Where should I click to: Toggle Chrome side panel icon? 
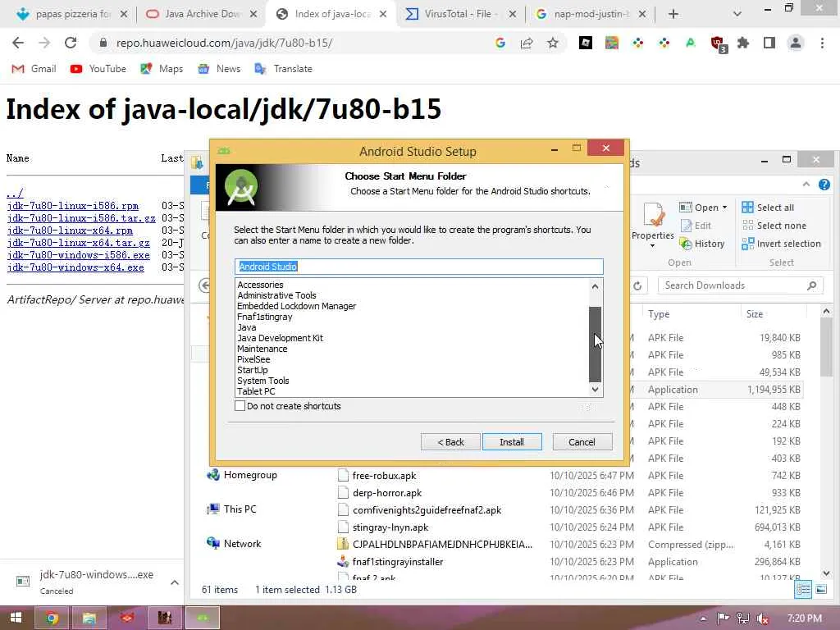769,43
